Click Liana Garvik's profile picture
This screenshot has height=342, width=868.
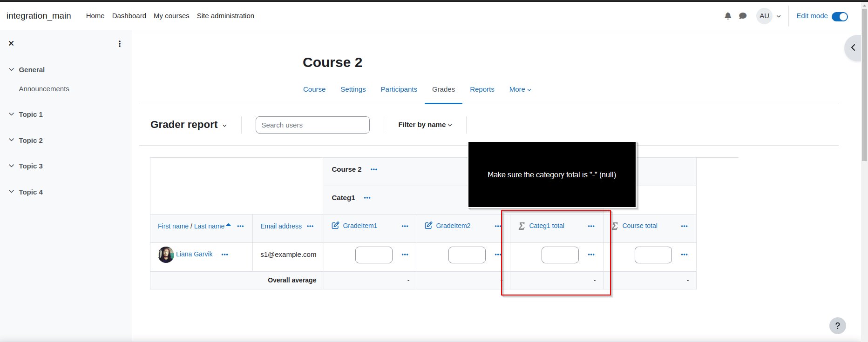point(166,255)
